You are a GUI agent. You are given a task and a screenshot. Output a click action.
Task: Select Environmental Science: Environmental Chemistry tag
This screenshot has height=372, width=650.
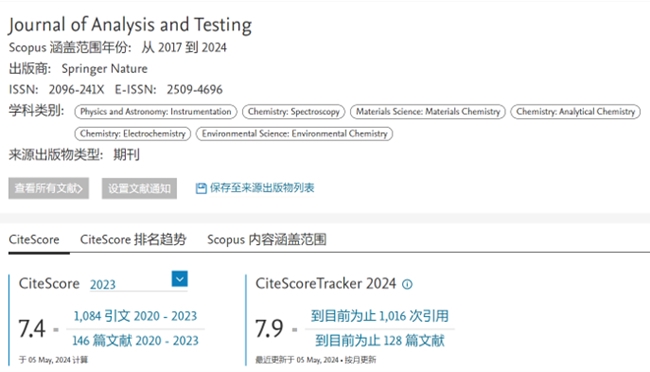tap(294, 134)
